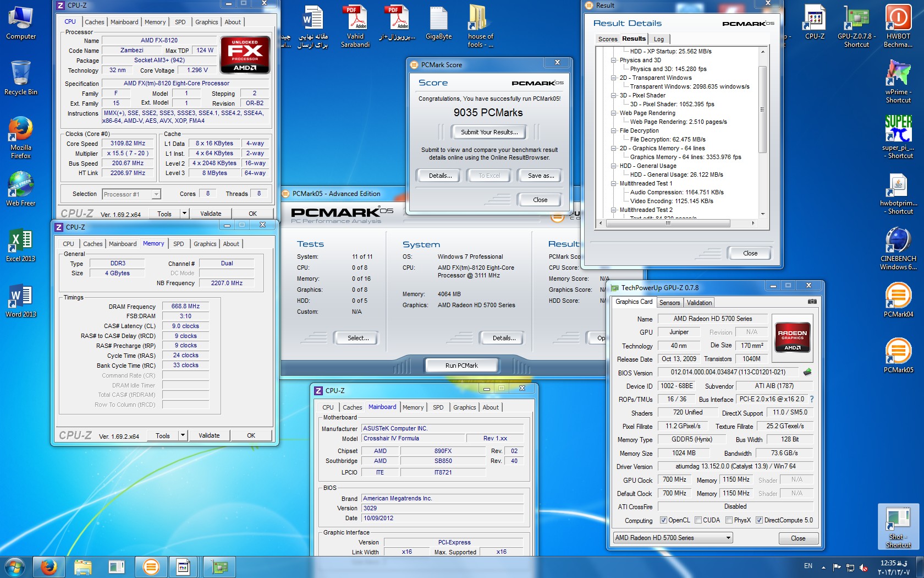This screenshot has width=924, height=578.
Task: Open the Excel 2013 desktop icon
Action: pyautogui.click(x=20, y=244)
